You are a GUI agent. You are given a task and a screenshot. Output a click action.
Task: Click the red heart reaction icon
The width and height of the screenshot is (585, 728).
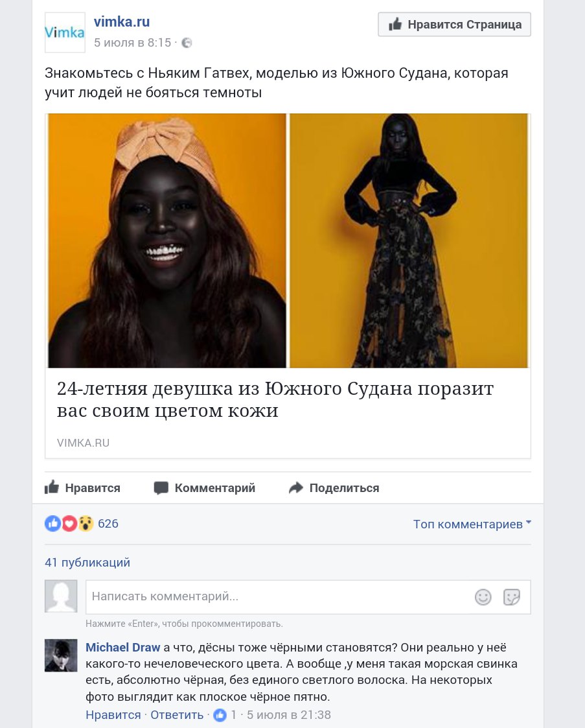coord(69,524)
